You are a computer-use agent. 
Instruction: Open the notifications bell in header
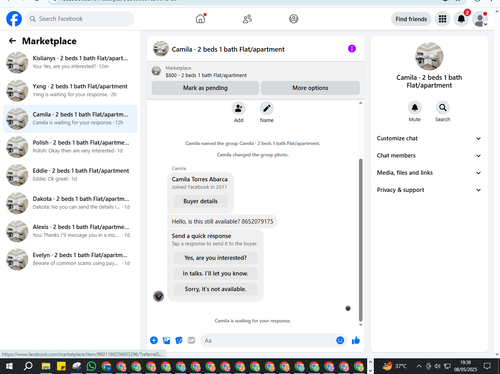click(461, 19)
